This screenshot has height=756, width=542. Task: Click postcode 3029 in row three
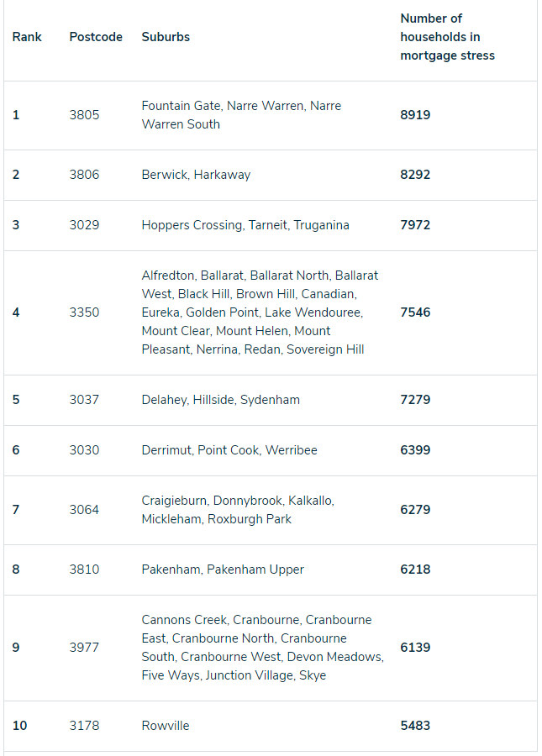pyautogui.click(x=84, y=225)
